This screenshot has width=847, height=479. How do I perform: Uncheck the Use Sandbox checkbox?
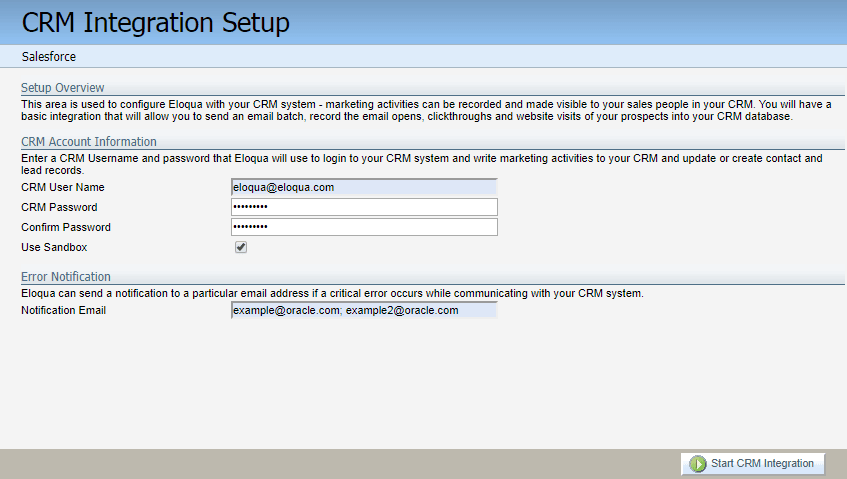tap(241, 247)
